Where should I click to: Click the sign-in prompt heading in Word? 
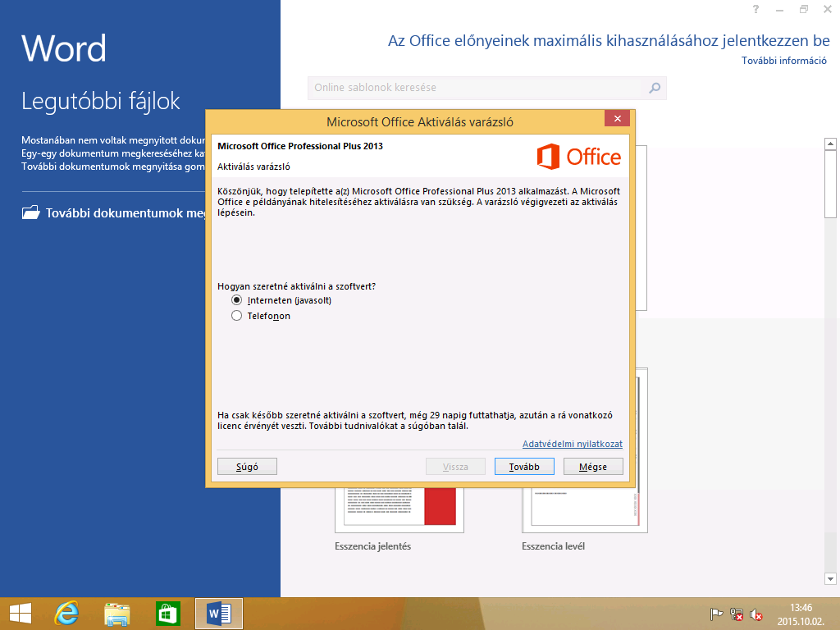point(609,41)
